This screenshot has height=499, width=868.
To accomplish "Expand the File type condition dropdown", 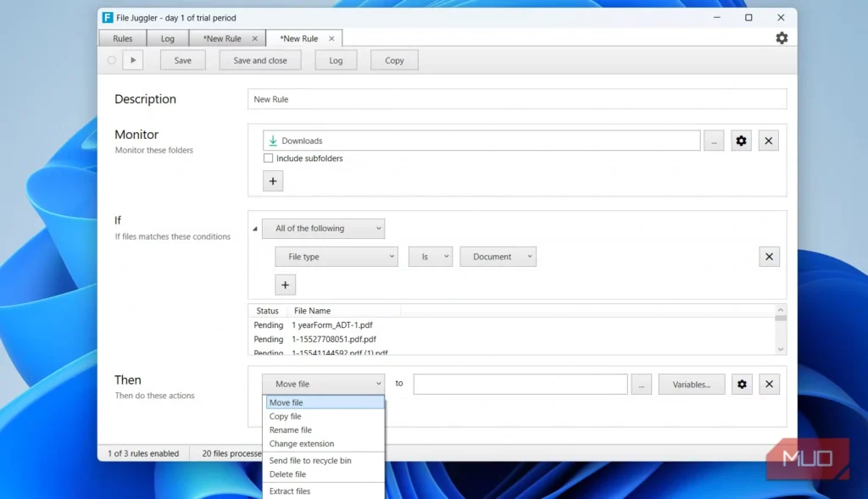I will click(x=336, y=257).
